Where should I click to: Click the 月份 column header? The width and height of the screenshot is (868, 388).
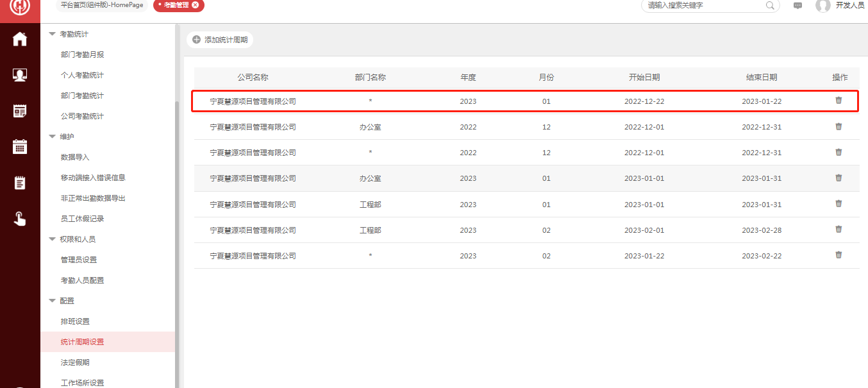coord(546,78)
